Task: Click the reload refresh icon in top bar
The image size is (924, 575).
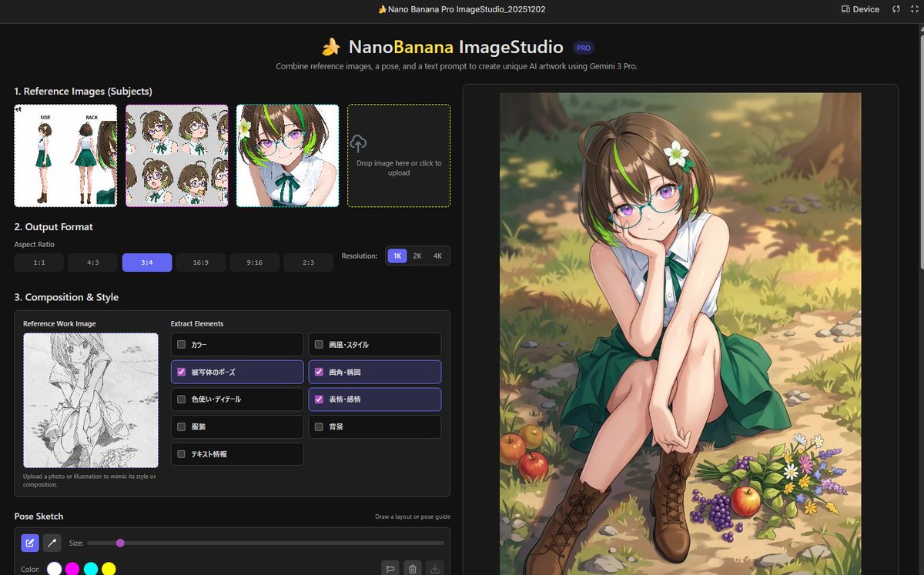Action: coord(896,9)
